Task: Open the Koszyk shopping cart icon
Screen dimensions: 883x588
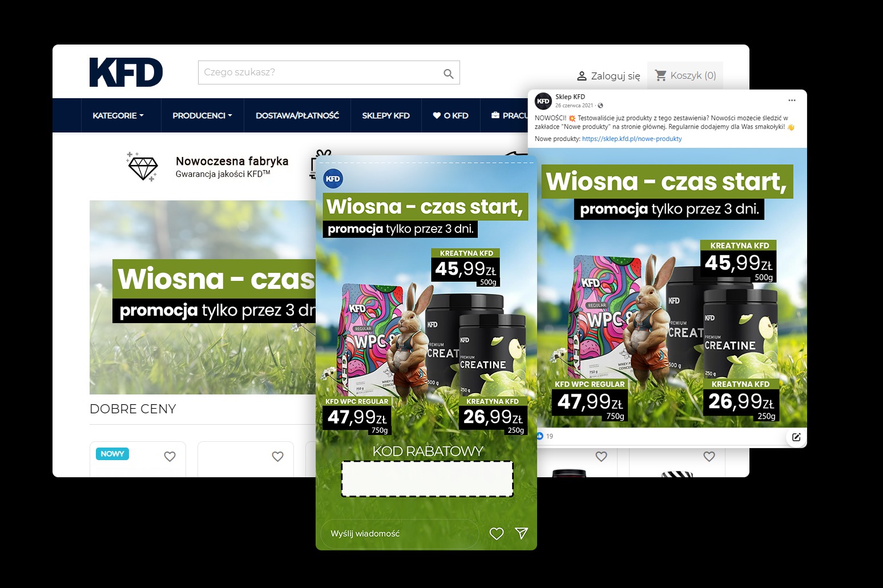Action: coord(661,74)
